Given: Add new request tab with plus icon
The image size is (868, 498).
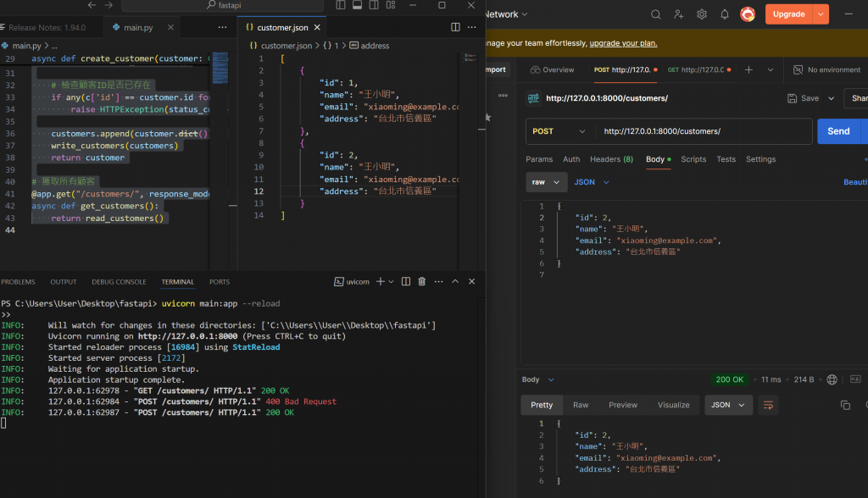Looking at the screenshot, I should [x=748, y=69].
